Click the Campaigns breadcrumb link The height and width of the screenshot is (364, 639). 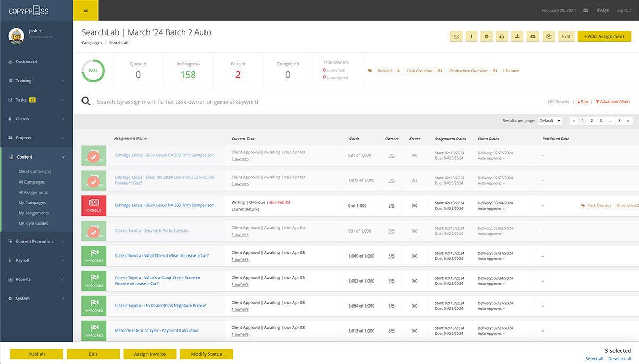[x=92, y=43]
